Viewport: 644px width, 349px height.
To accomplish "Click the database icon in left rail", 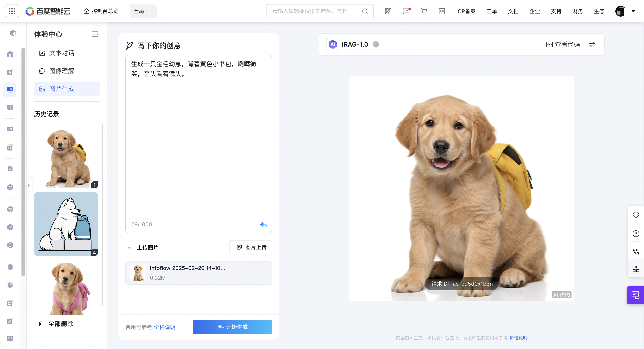I will [10, 267].
